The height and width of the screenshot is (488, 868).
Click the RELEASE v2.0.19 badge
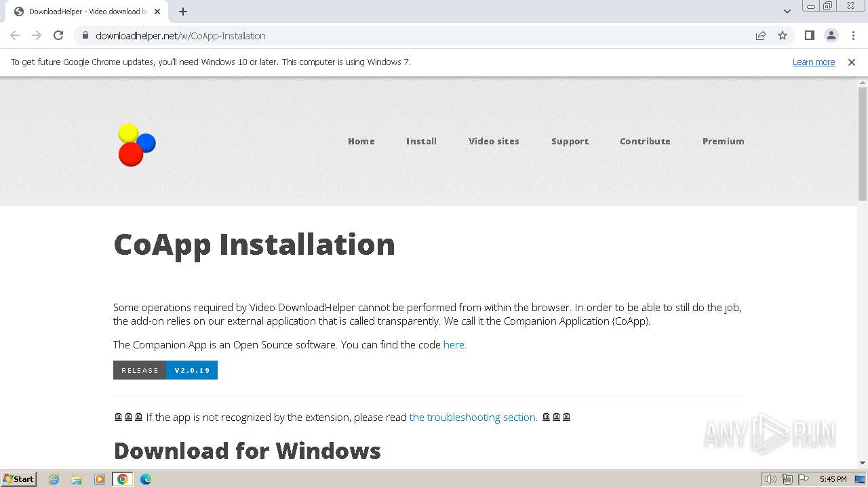pos(165,370)
